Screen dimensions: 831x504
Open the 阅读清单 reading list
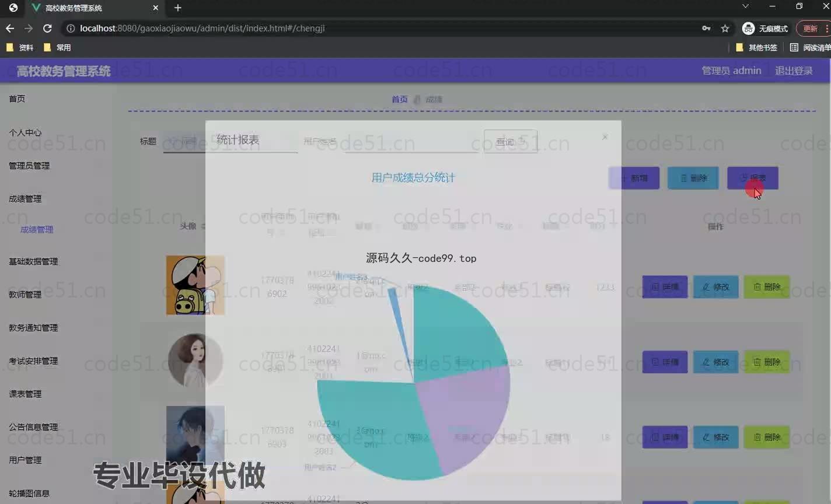coord(810,47)
